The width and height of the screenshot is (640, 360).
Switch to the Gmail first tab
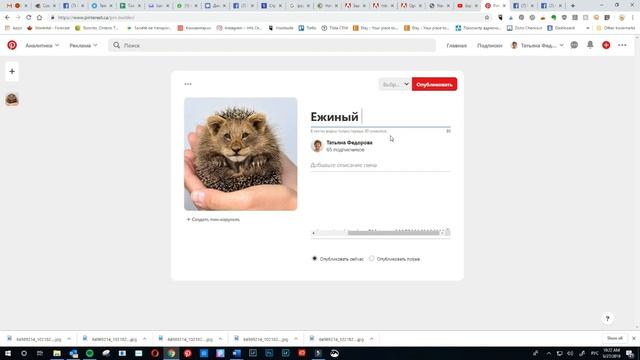(16, 6)
